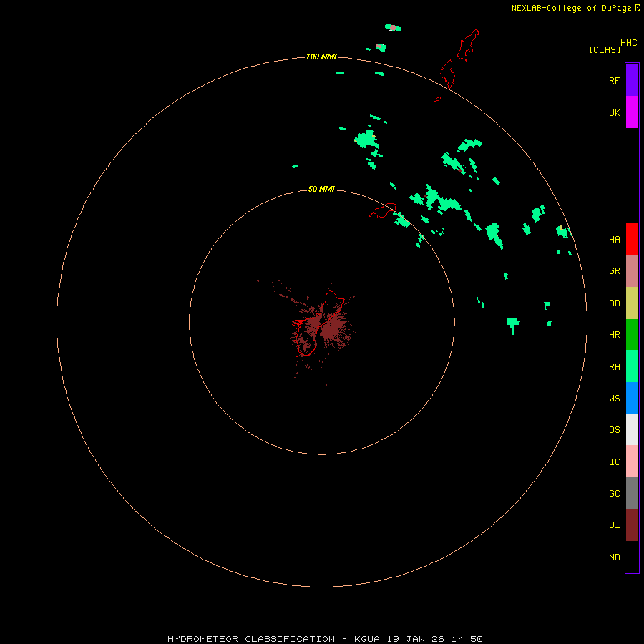Image resolution: width=644 pixels, height=644 pixels.
Task: Click the "[CLAS]" legend header
Action: pyautogui.click(x=605, y=49)
